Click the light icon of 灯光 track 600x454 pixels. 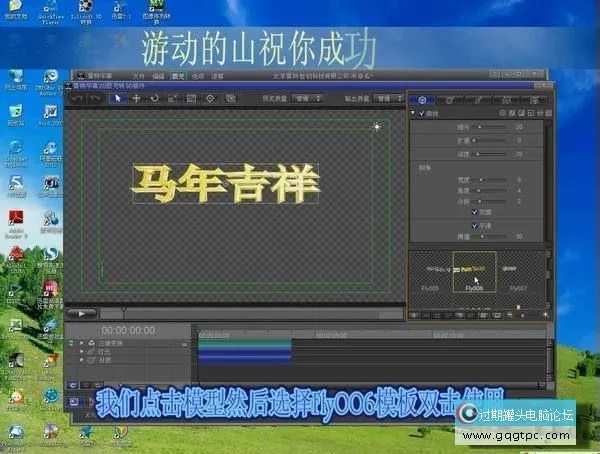pyautogui.click(x=91, y=351)
